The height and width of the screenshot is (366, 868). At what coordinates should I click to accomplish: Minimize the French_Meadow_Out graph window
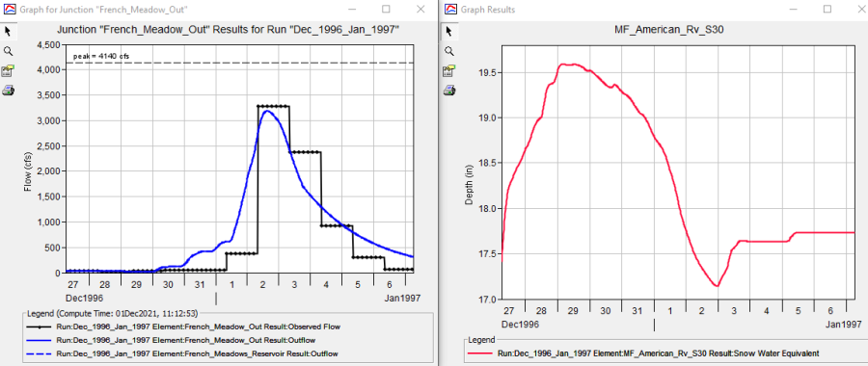[x=351, y=10]
